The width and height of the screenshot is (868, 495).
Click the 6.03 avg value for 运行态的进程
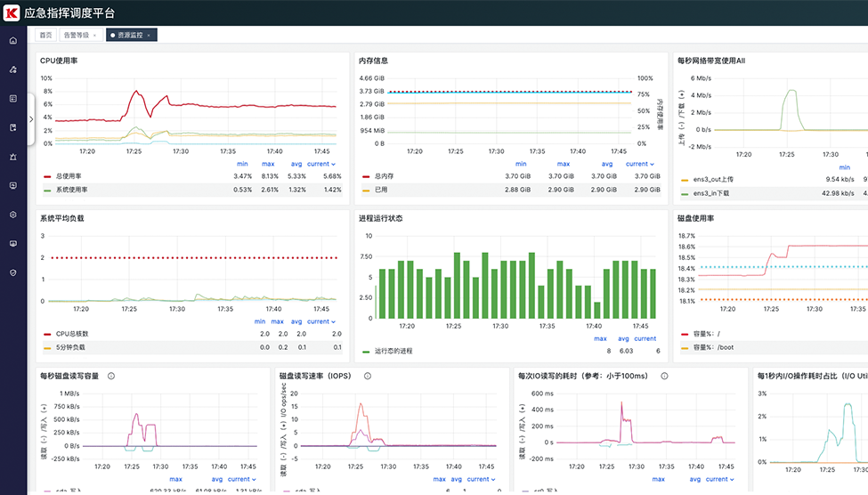click(626, 351)
